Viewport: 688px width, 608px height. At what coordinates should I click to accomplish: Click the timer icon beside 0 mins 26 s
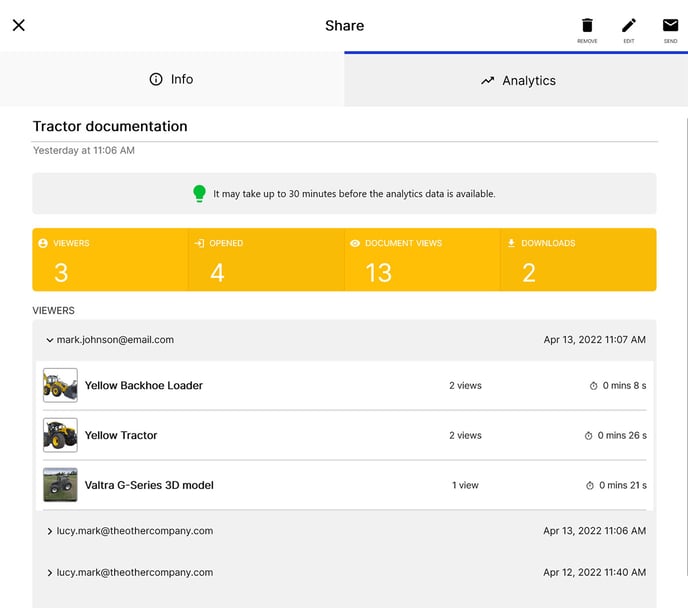click(x=588, y=436)
